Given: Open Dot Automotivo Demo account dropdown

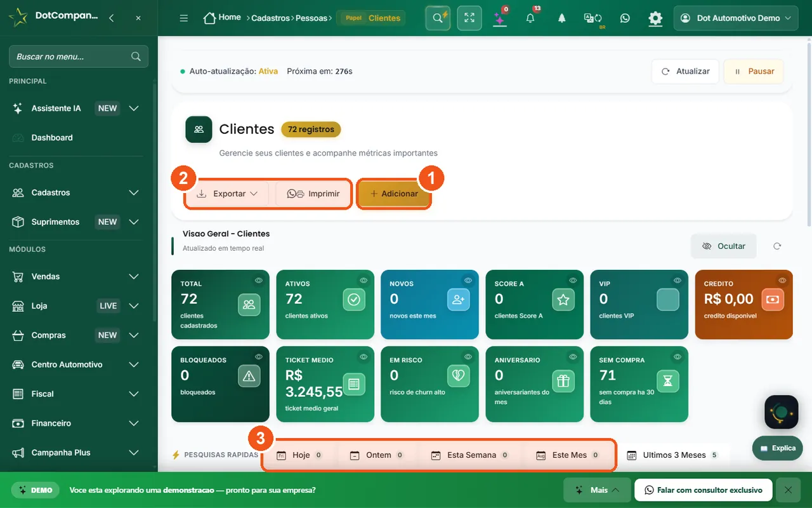Looking at the screenshot, I should click(736, 18).
